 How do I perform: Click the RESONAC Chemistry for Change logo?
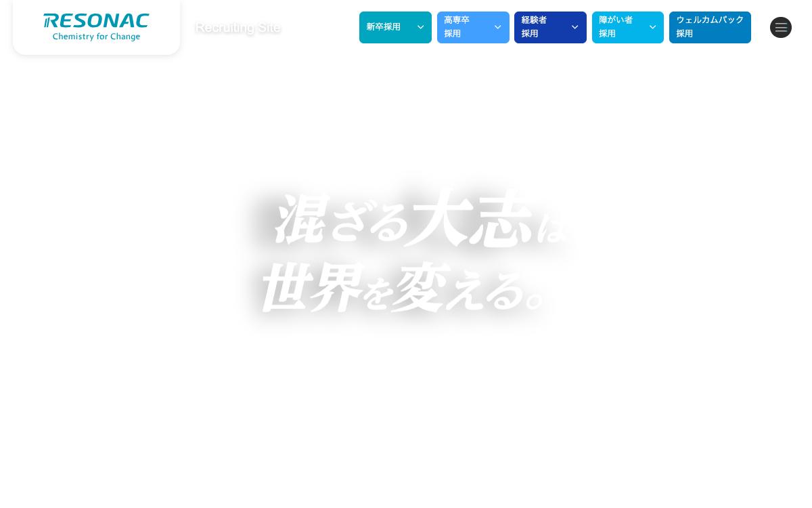pyautogui.click(x=96, y=27)
